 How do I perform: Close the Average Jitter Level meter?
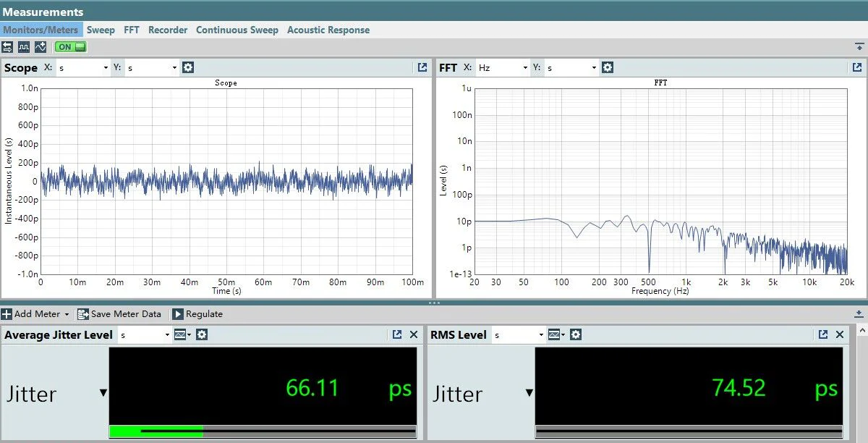(x=414, y=334)
